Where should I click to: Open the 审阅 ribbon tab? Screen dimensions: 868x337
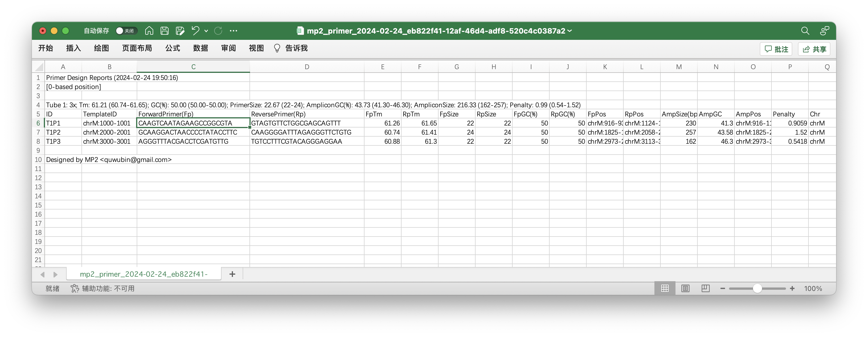tap(228, 48)
